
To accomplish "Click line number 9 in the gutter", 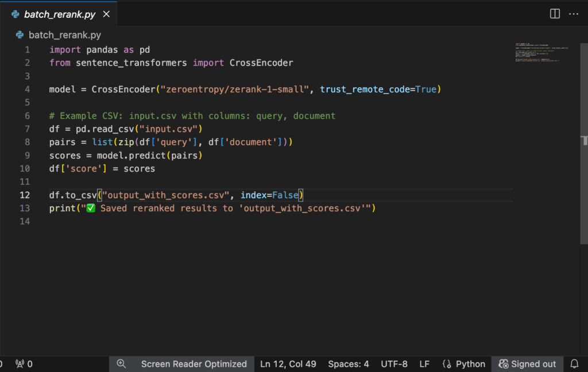I will 28,155.
